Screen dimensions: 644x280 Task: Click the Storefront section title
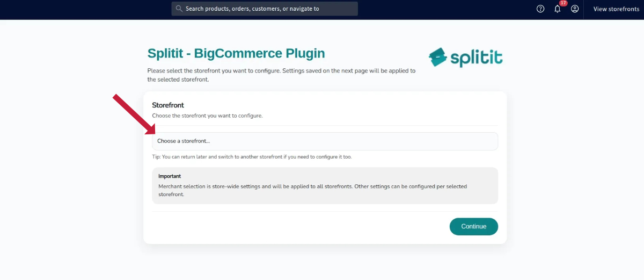pyautogui.click(x=168, y=105)
